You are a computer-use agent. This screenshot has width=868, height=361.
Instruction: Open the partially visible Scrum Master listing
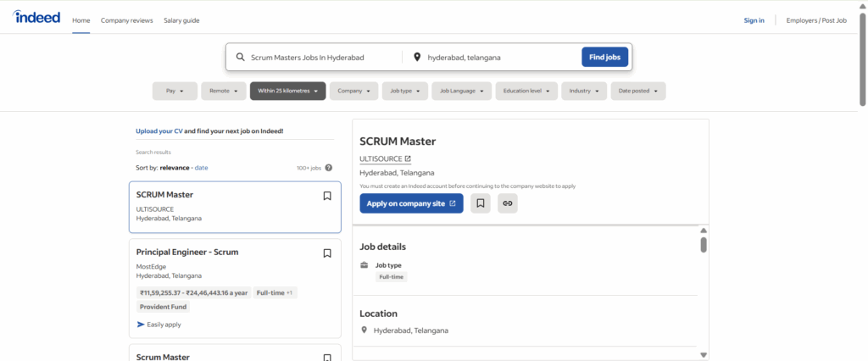pos(164,357)
